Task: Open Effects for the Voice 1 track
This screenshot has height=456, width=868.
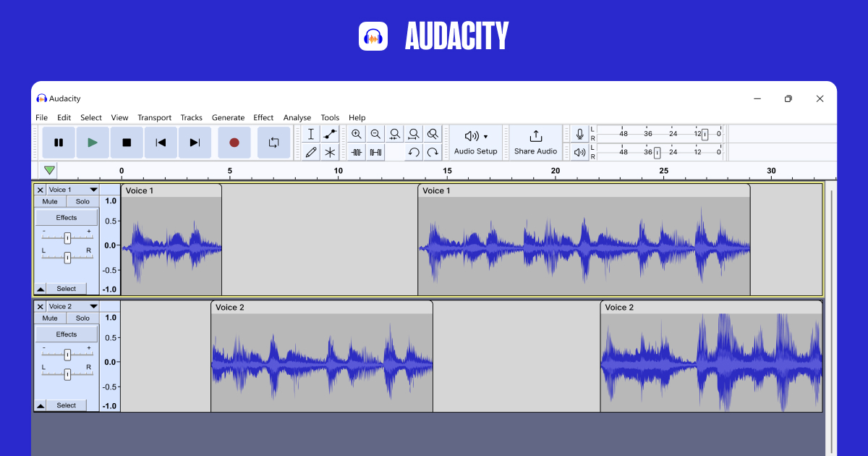Action: click(x=66, y=216)
